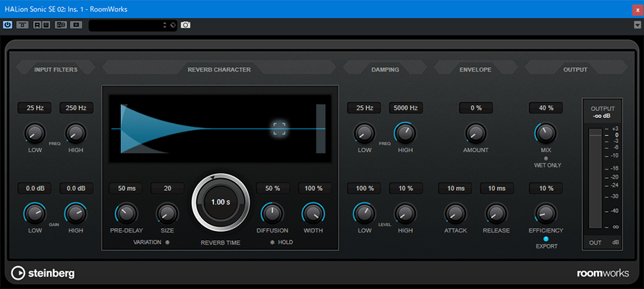The width and height of the screenshot is (644, 289).
Task: Click the Output Mix knob
Action: (545, 133)
